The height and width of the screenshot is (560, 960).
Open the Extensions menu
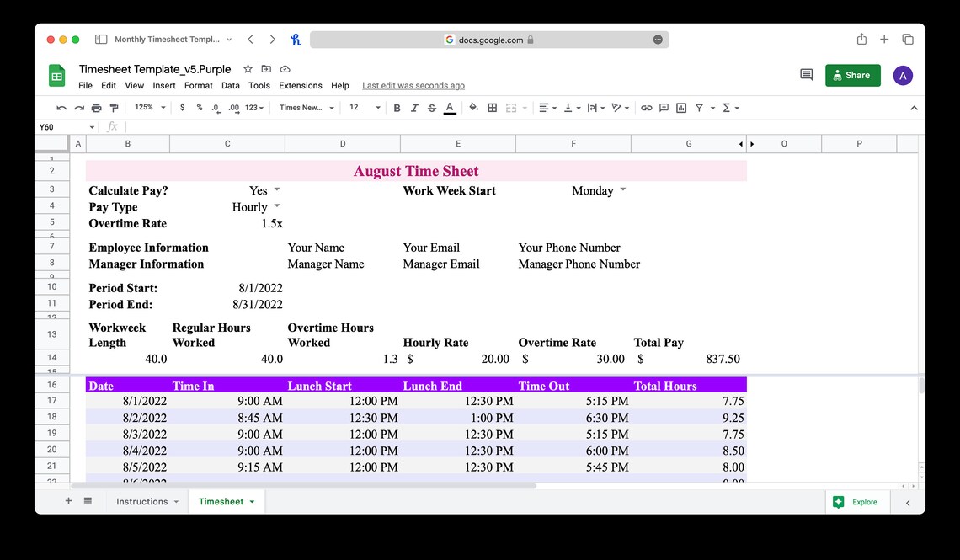300,85
